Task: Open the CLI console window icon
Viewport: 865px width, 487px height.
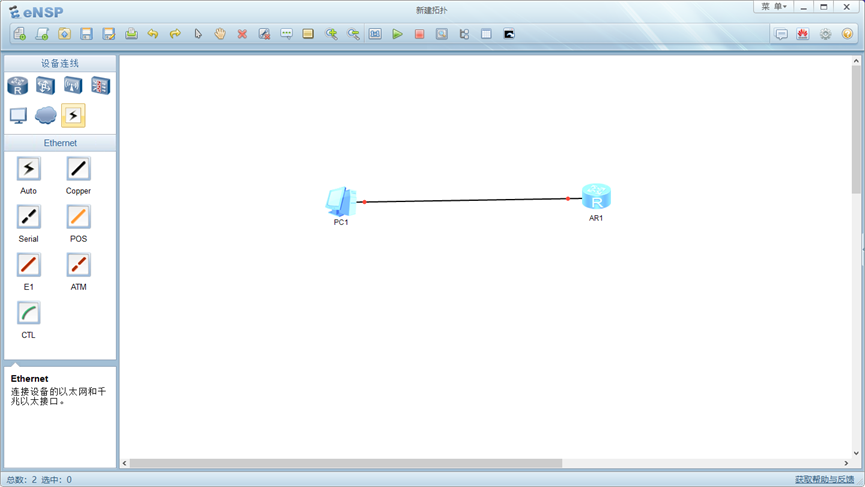Action: point(509,34)
